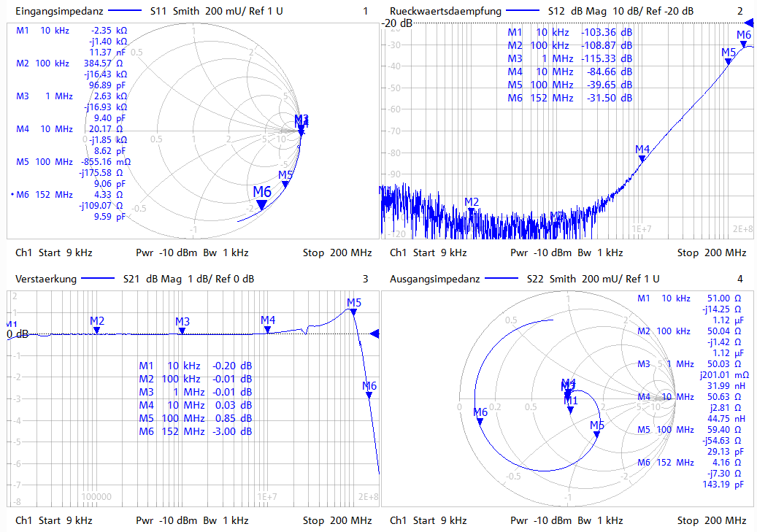757x532 pixels.
Task: Click the M6 marker triangle on the S12 trace
Action: click(x=743, y=44)
